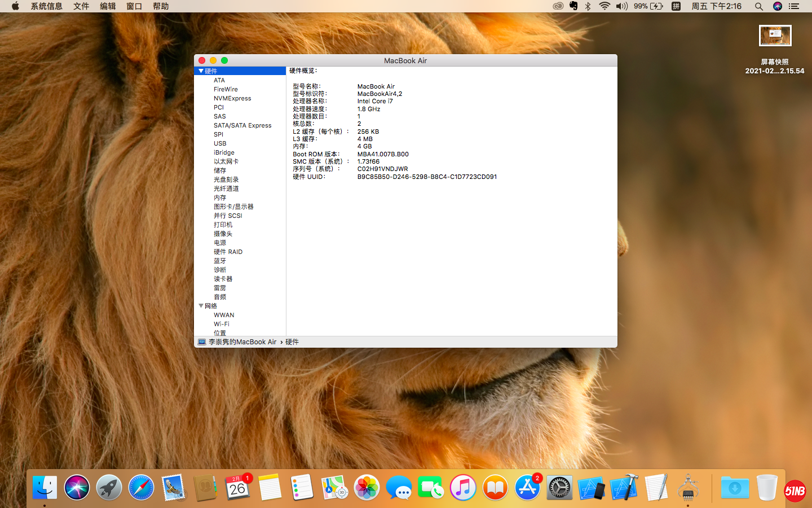This screenshot has width=812, height=508.
Task: Open Spotlight search magnifier in menu bar
Action: tap(759, 6)
